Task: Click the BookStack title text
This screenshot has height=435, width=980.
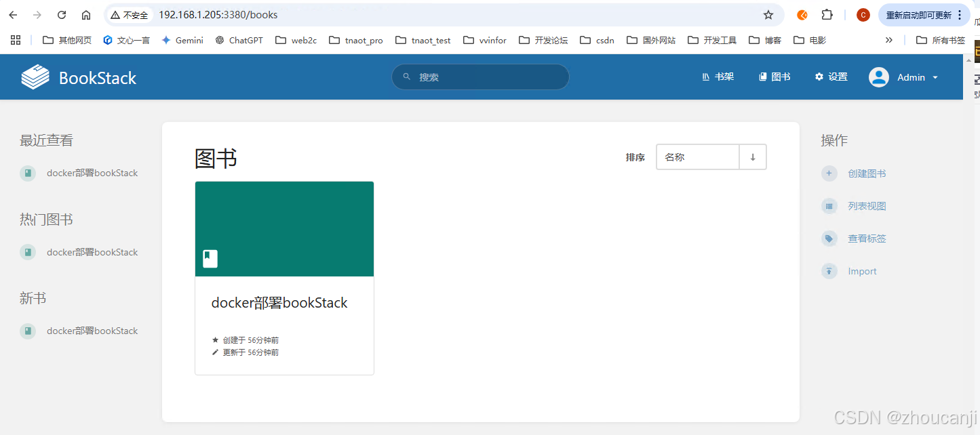Action: coord(98,78)
